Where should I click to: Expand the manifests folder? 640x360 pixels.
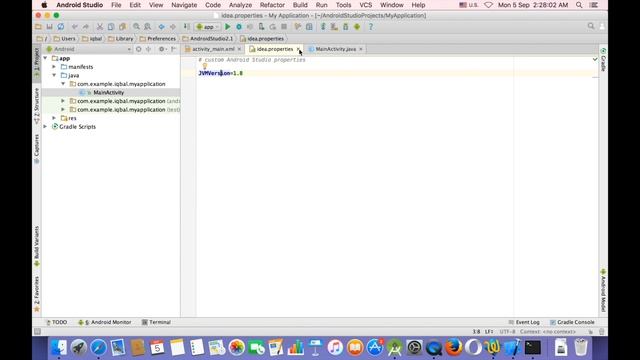(54, 67)
